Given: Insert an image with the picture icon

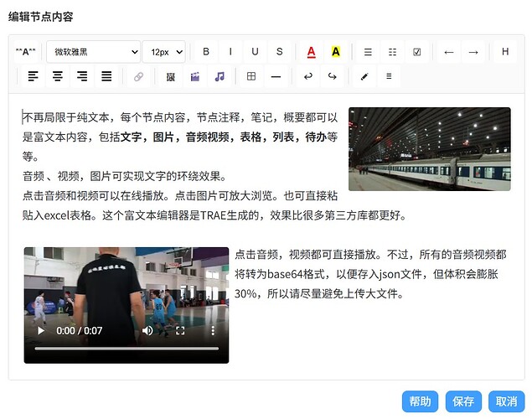Looking at the screenshot, I should [170, 76].
